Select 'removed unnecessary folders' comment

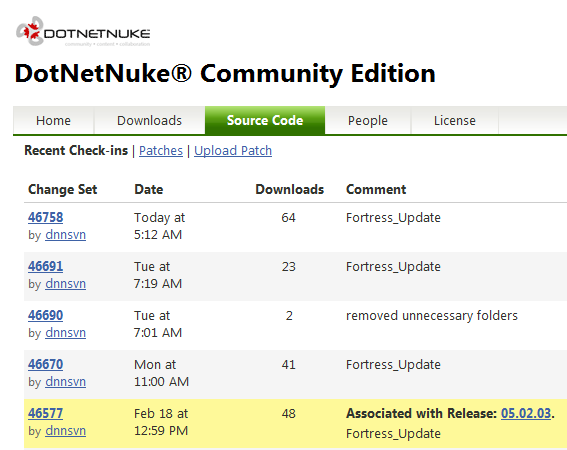tap(432, 316)
